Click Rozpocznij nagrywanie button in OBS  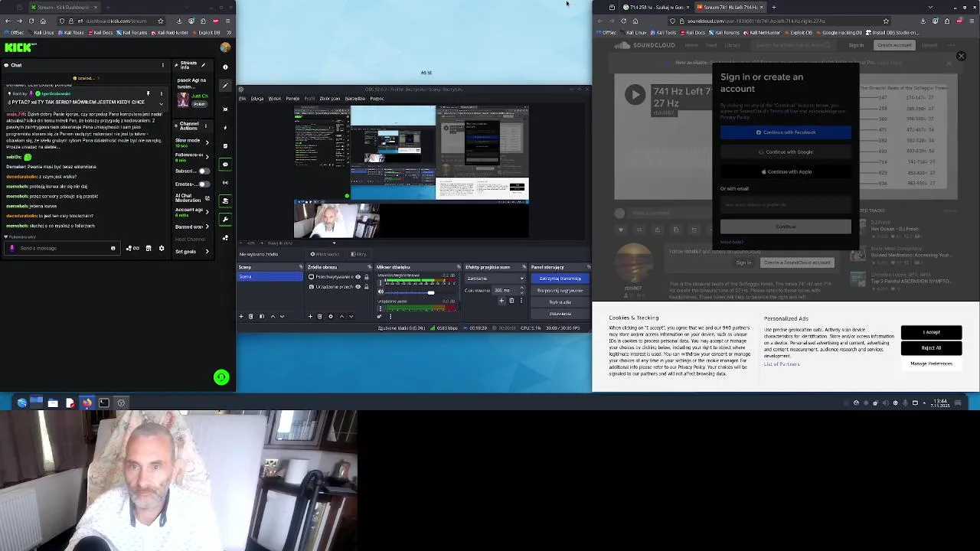click(x=560, y=291)
